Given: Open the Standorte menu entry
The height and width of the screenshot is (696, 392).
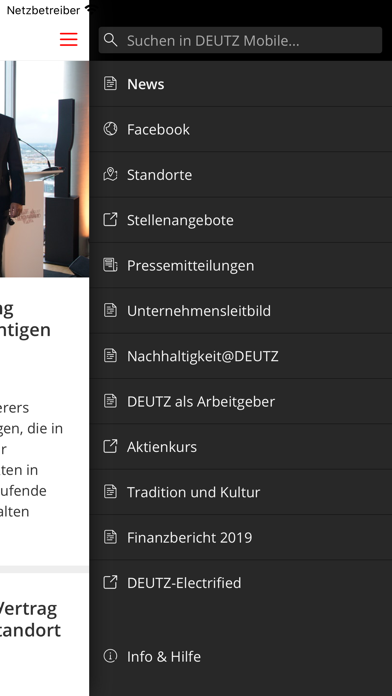Looking at the screenshot, I should coord(241,174).
